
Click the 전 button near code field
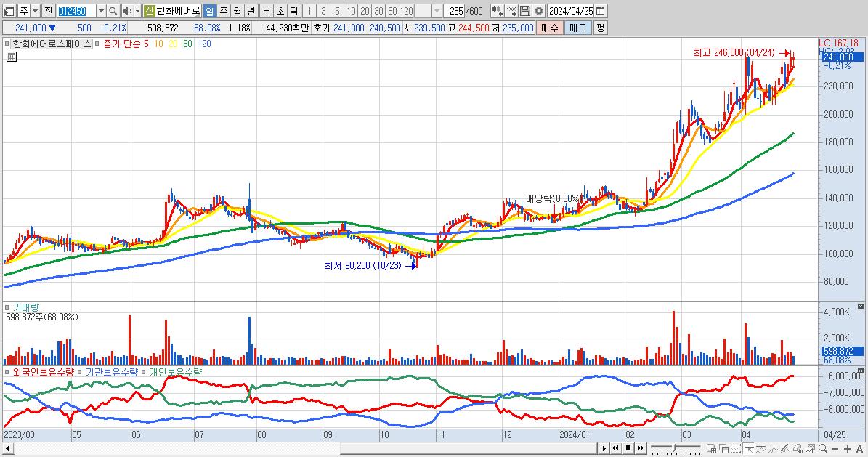[x=48, y=11]
